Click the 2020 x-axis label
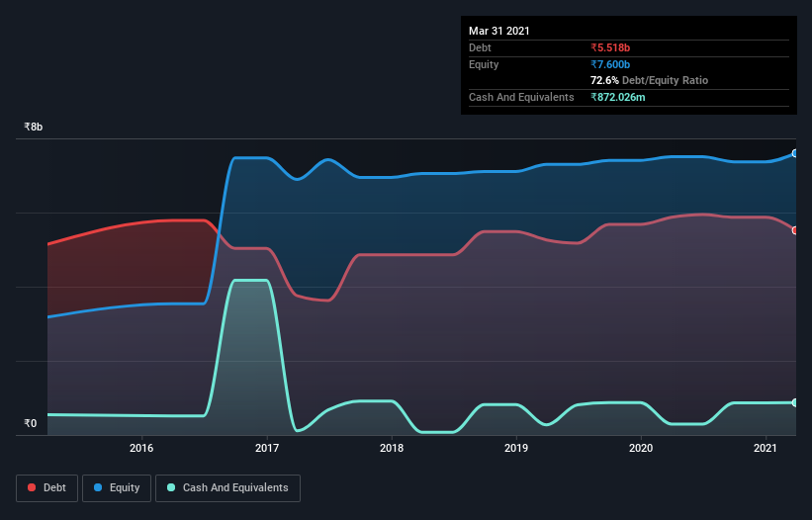 coord(641,448)
